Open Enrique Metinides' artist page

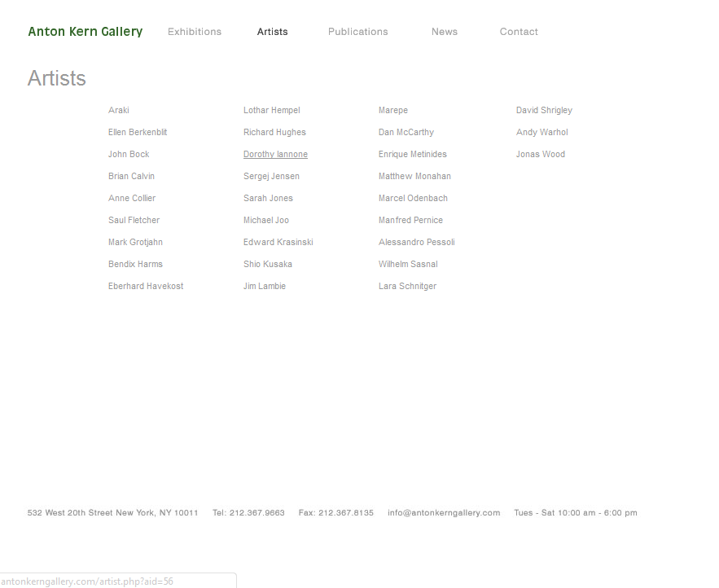tap(412, 155)
